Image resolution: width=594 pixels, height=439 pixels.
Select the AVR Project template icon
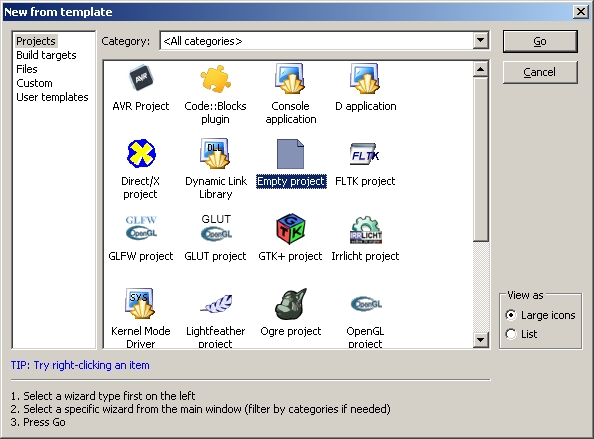click(141, 78)
